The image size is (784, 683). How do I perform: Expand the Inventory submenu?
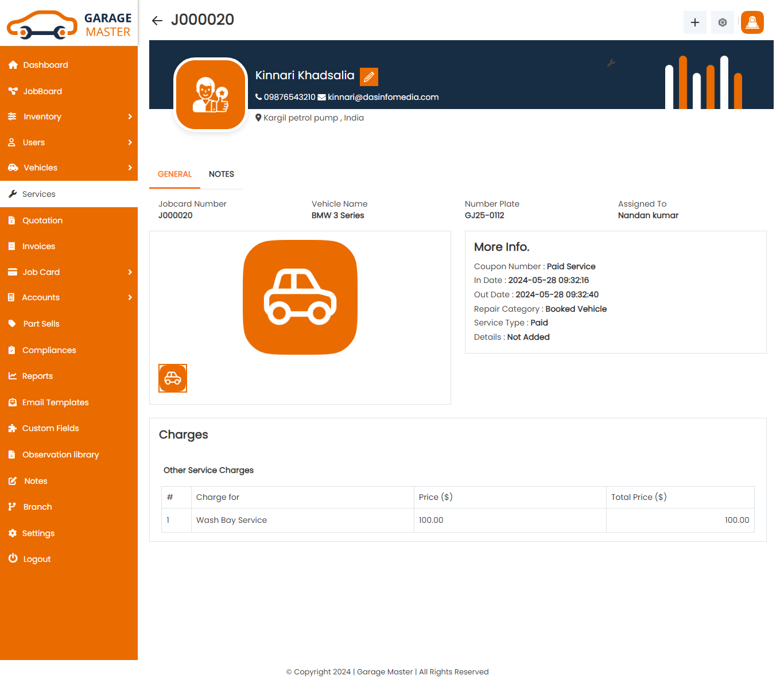coord(130,117)
